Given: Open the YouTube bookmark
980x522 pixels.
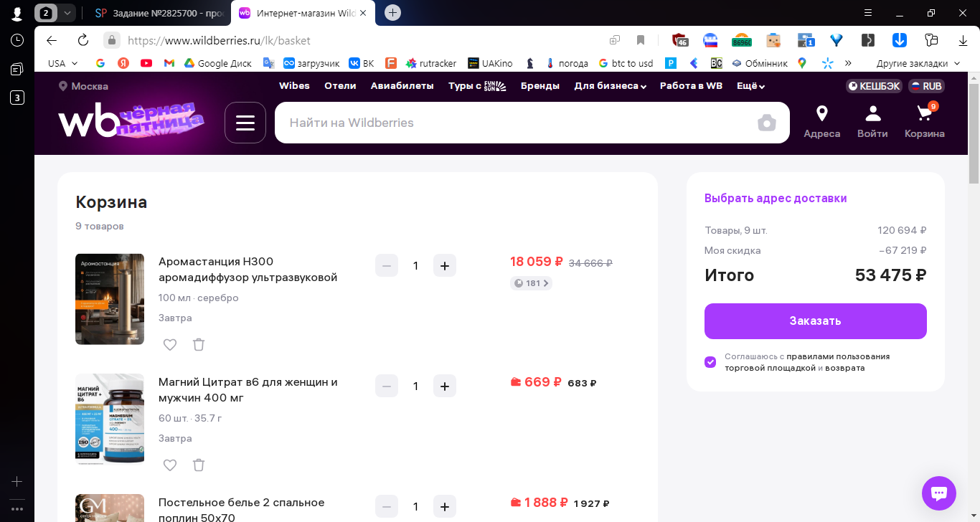Looking at the screenshot, I should click(x=146, y=63).
